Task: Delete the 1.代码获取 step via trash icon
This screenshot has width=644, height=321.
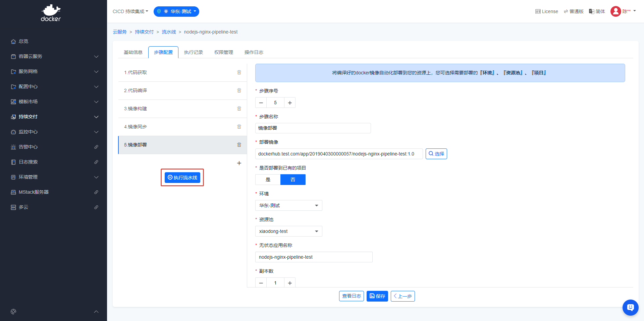Action: 239,72
